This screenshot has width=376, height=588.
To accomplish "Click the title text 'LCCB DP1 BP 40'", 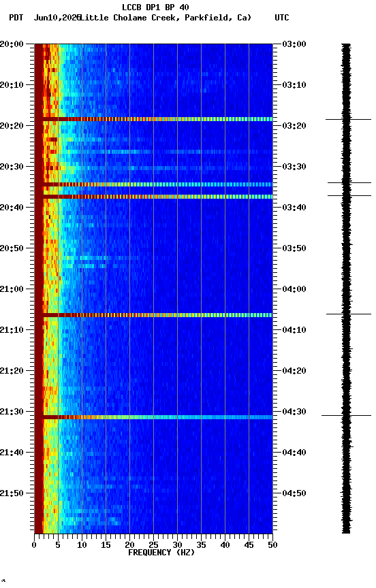I will [155, 7].
